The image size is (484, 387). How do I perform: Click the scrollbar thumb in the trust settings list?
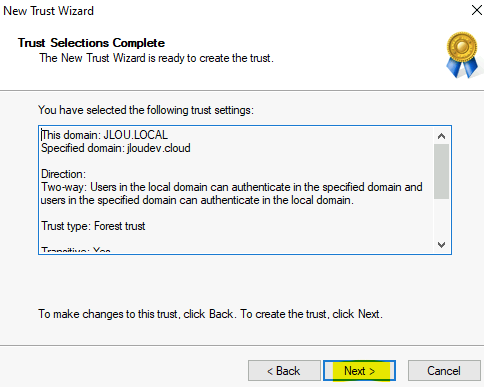point(441,171)
